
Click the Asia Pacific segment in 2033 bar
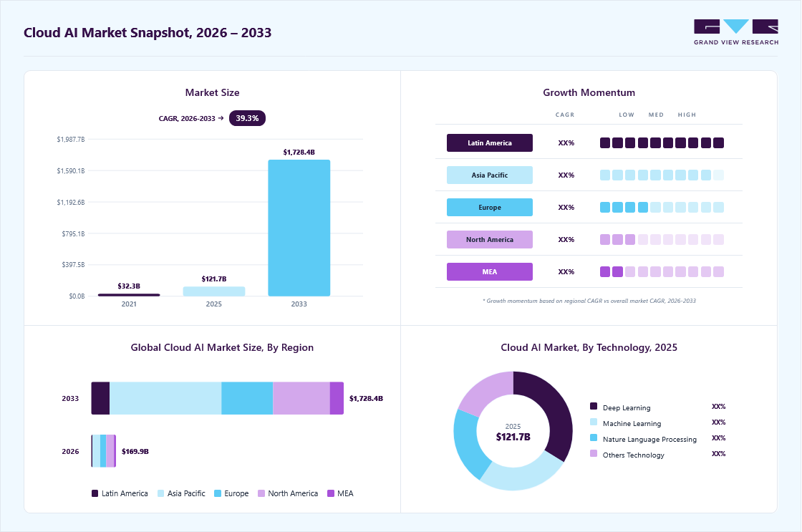click(165, 398)
